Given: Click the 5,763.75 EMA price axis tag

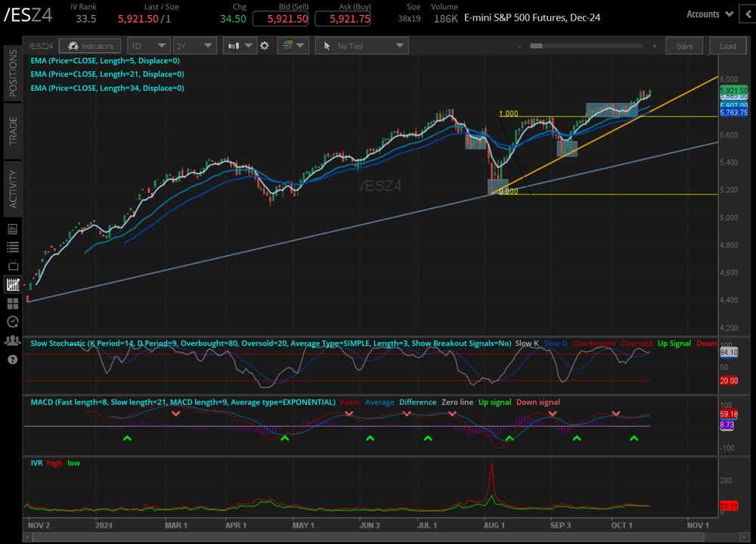Looking at the screenshot, I should (x=734, y=113).
